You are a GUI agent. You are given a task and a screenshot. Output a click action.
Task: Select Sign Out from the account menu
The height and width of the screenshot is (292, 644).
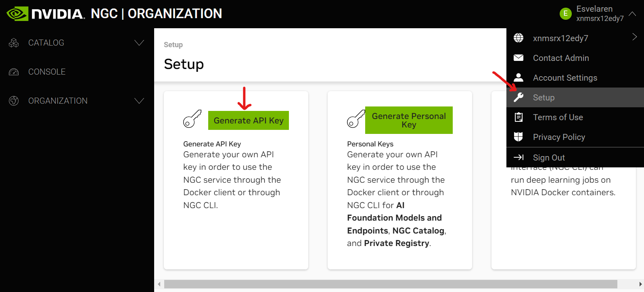point(549,158)
